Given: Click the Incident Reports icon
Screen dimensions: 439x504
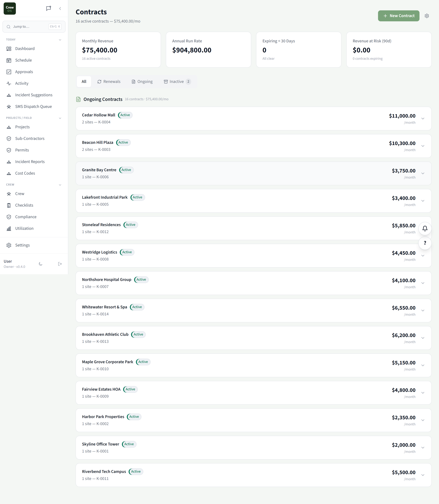Looking at the screenshot, I should (x=9, y=162).
